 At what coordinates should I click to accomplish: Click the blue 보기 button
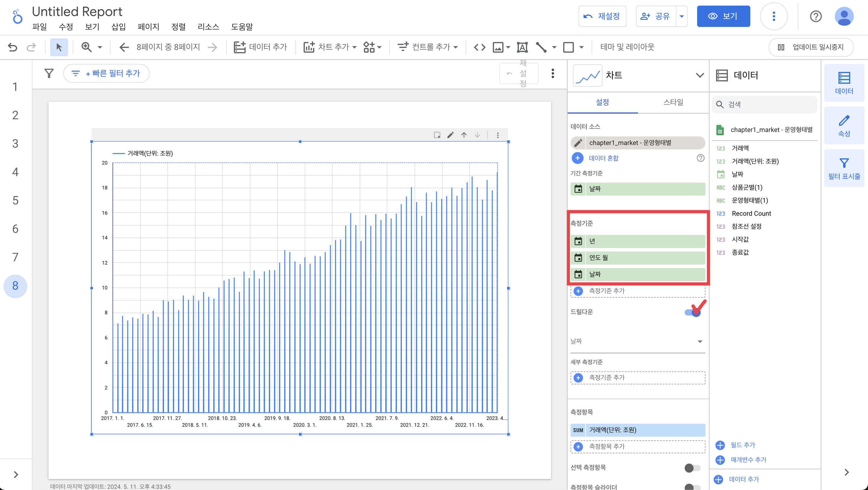click(723, 16)
